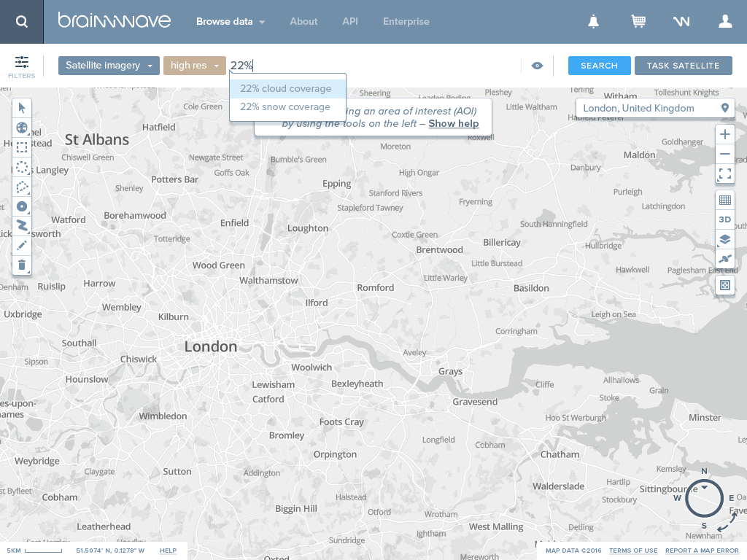
Task: Toggle the map grid overlay
Action: (x=724, y=200)
